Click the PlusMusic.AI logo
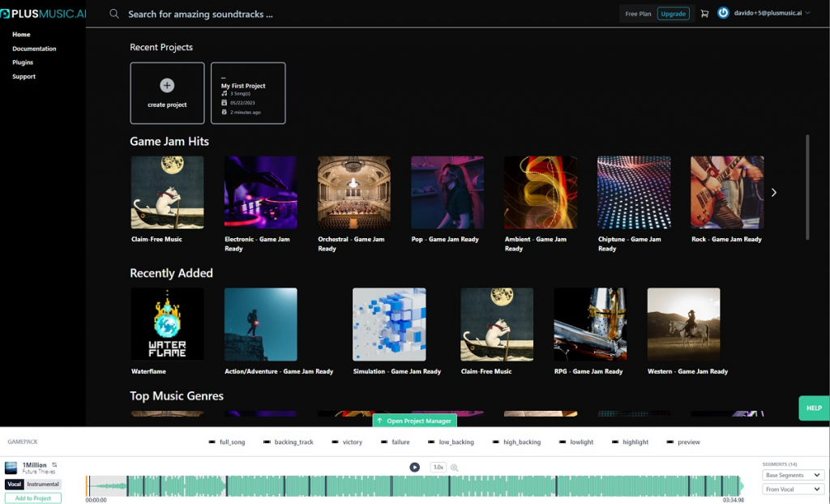The height and width of the screenshot is (504, 830). tap(43, 14)
